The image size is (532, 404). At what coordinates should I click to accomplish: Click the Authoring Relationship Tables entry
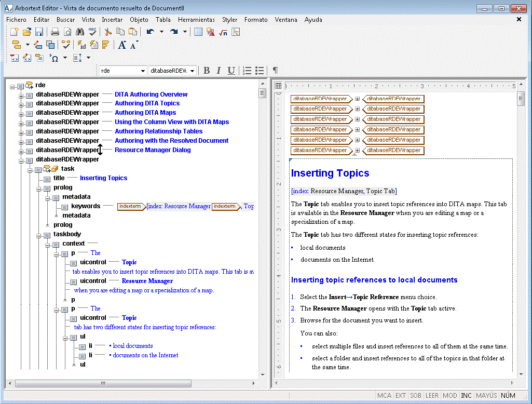(158, 131)
